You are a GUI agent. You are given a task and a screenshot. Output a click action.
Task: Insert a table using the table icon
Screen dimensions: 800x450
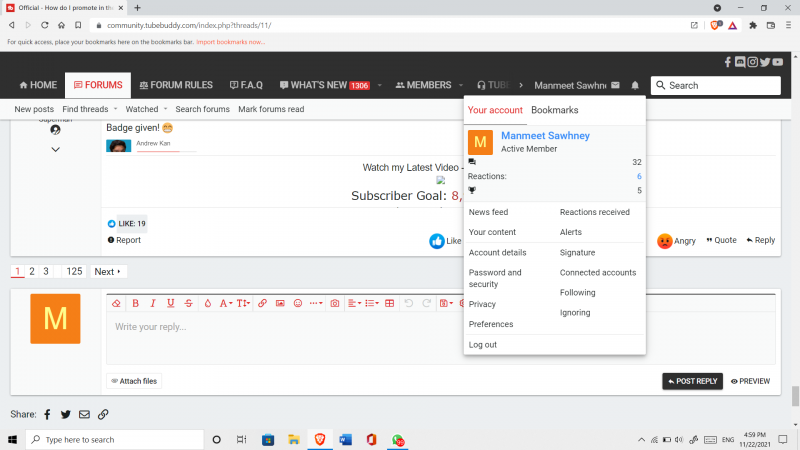390,303
